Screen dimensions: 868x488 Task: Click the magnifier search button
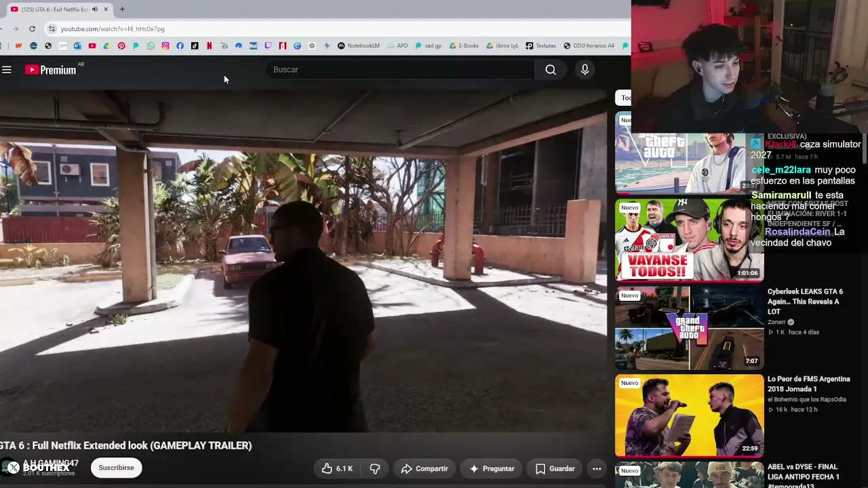click(551, 69)
